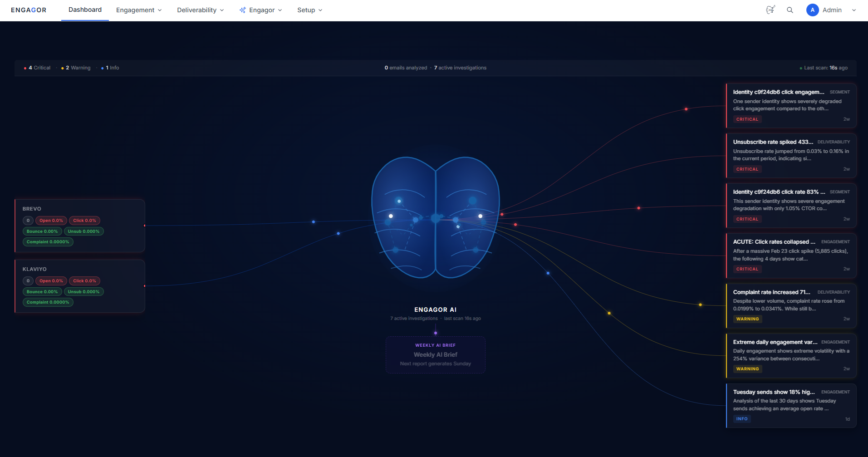Click the BREVO card title
Viewport: 868px width, 457px height.
(32, 209)
